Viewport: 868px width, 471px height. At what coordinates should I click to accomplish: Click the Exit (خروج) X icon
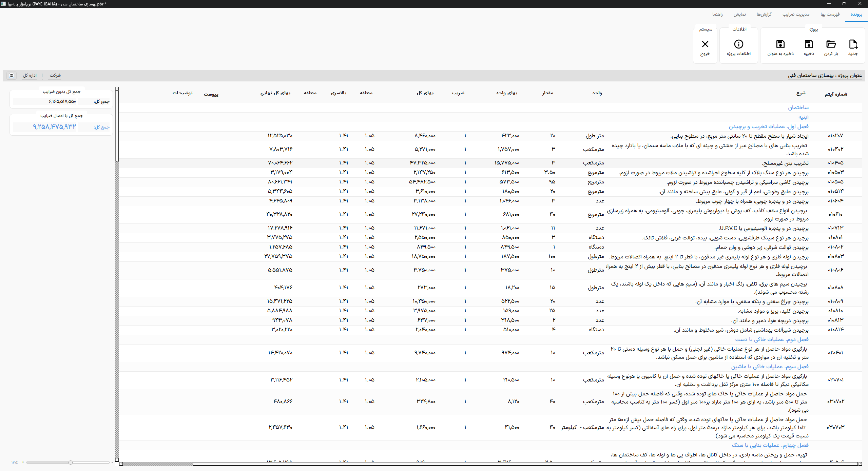[705, 44]
